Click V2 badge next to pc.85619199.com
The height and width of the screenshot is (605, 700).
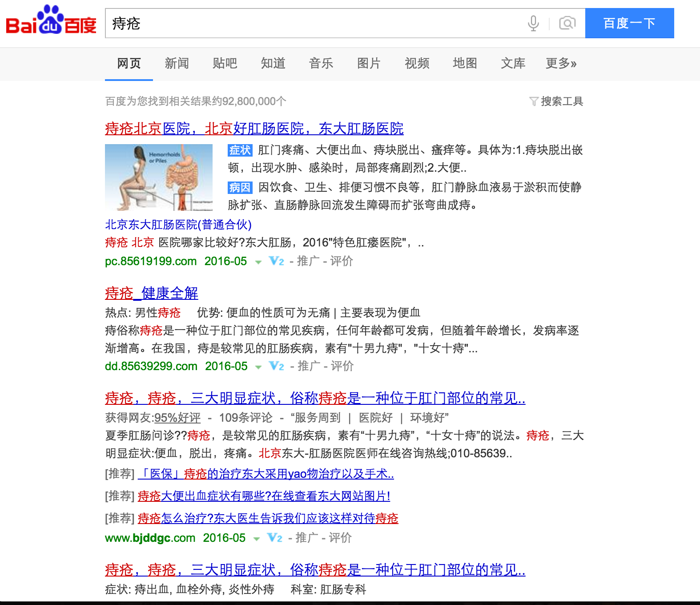(x=277, y=261)
